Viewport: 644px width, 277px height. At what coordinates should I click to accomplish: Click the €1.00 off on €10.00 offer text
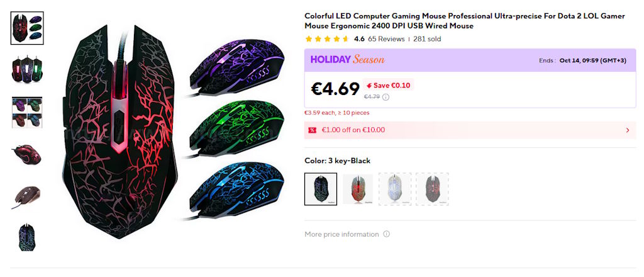[x=353, y=130]
